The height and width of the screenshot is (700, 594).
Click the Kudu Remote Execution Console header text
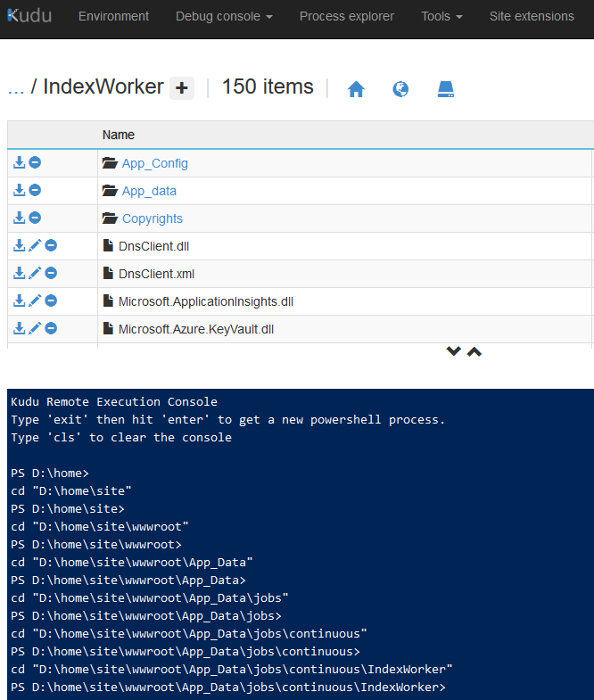tap(114, 402)
